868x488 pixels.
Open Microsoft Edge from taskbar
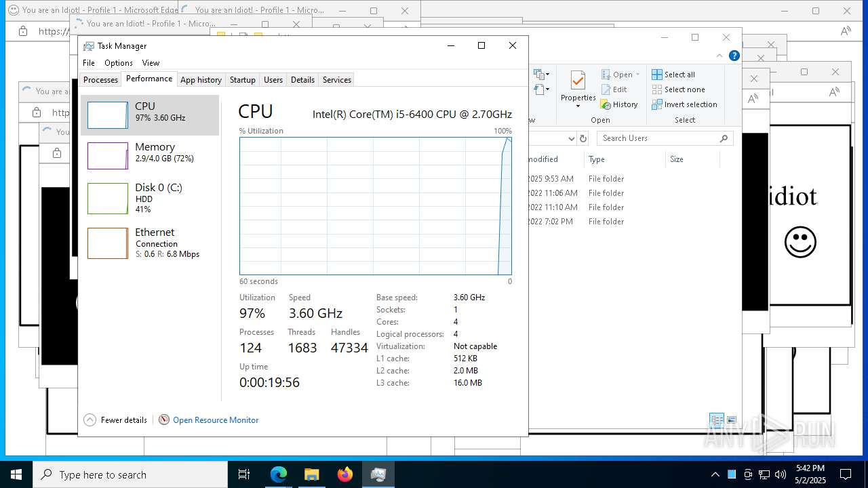point(279,474)
